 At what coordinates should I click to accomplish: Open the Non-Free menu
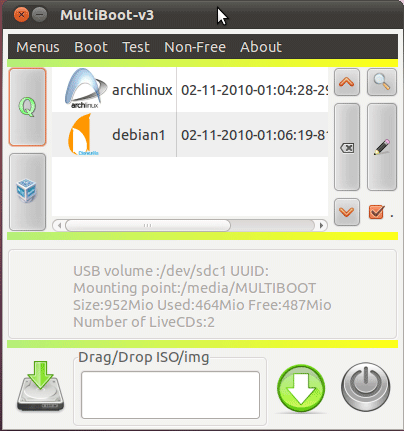(195, 47)
